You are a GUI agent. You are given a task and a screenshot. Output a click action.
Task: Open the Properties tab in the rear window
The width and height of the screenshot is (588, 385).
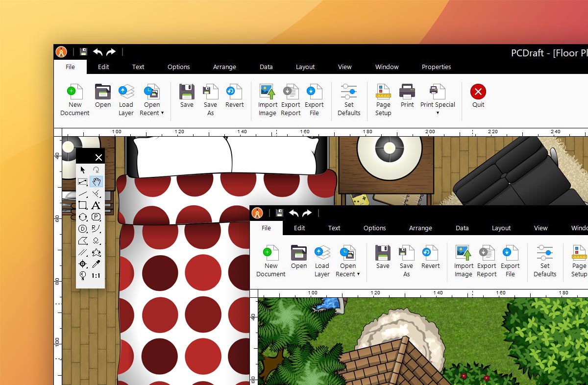pyautogui.click(x=436, y=67)
